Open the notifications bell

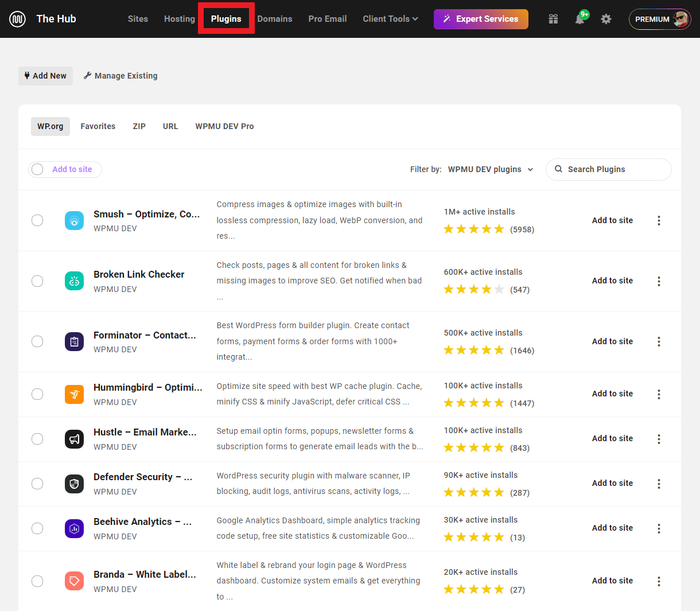click(x=580, y=19)
